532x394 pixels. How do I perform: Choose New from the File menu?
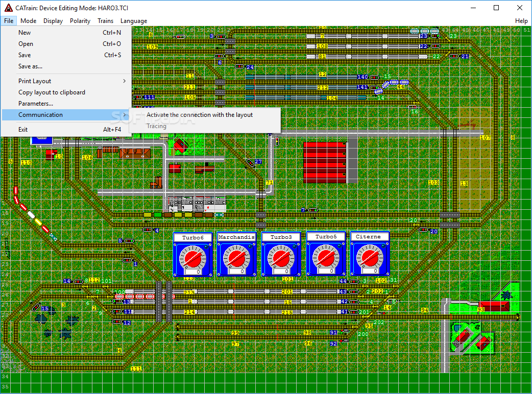(x=66, y=33)
